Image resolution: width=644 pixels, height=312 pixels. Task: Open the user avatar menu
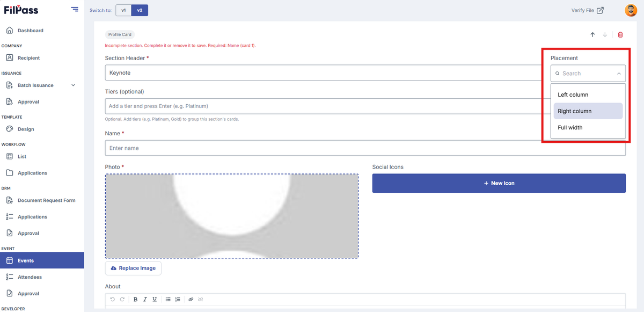(x=631, y=10)
